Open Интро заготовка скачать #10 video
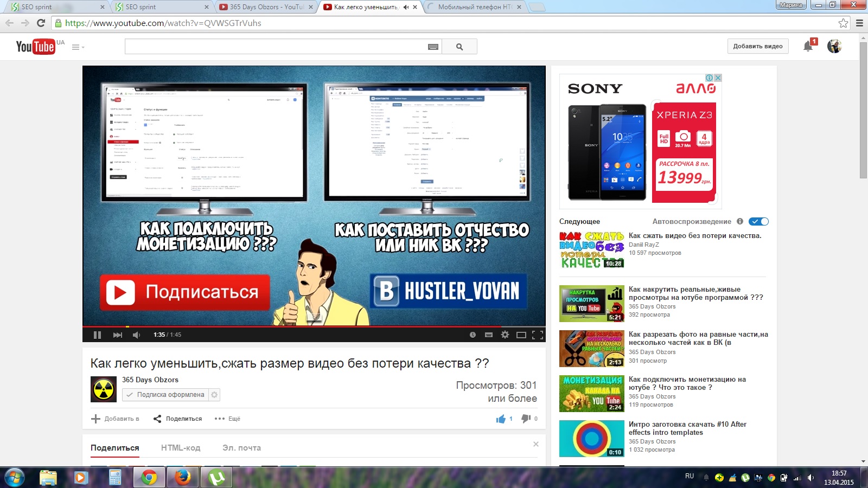This screenshot has height=488, width=868. coord(688,428)
